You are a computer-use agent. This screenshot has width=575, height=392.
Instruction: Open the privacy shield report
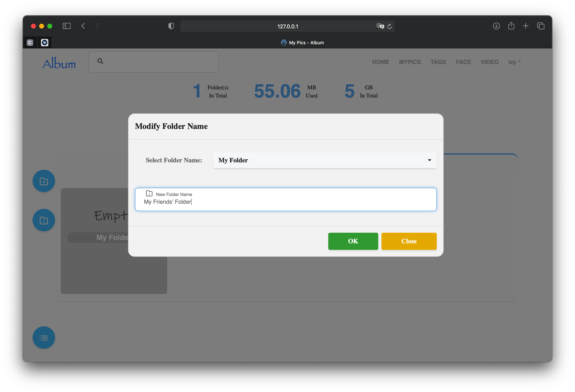pyautogui.click(x=171, y=26)
